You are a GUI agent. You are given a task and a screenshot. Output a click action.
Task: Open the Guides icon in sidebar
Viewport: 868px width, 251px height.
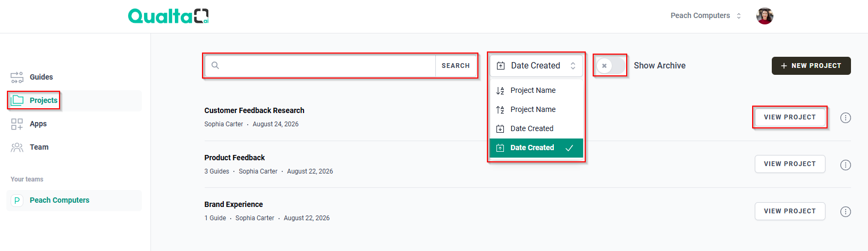tap(17, 77)
